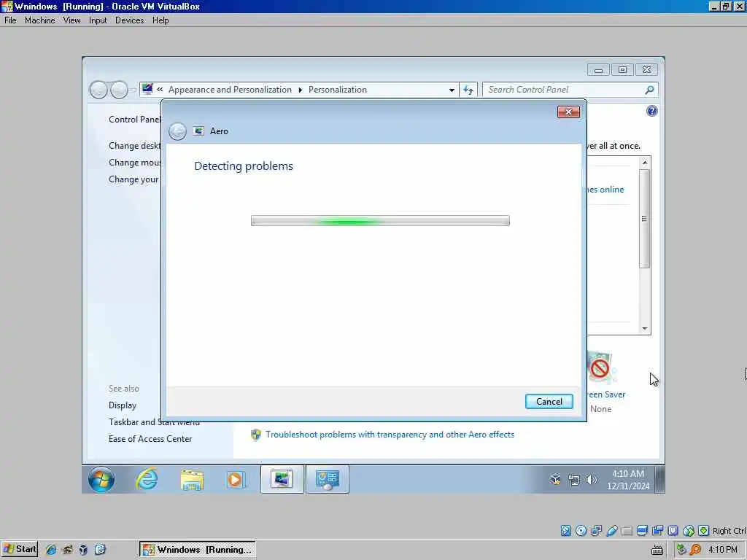This screenshot has height=560, width=747.
Task: Select the Personalization breadcrumb
Action: [x=337, y=90]
